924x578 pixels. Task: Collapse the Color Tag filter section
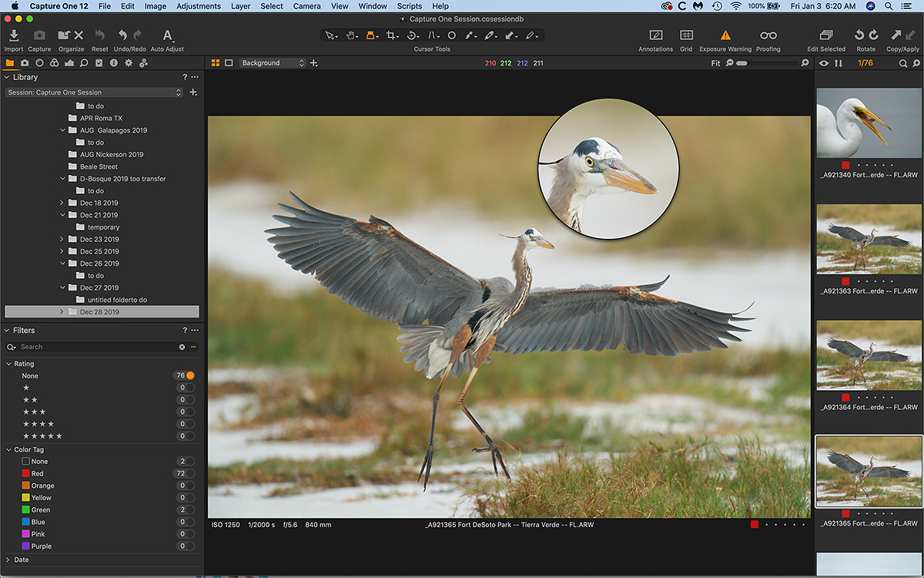[8, 449]
